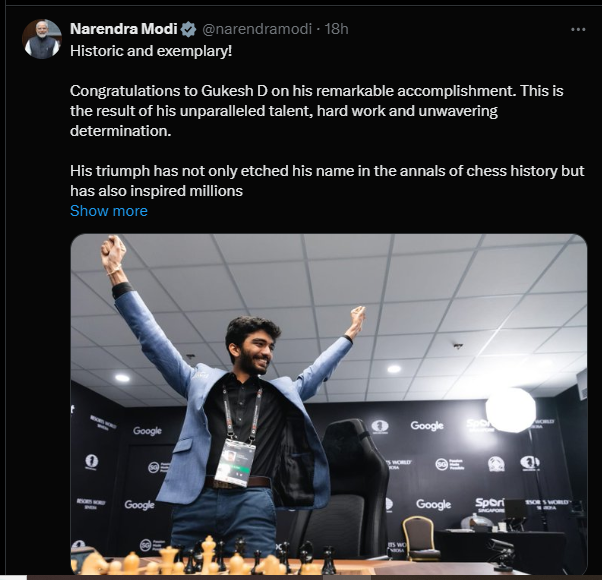Open Narendra Modi's profile avatar picture
This screenshot has width=602, height=580.
coord(42,38)
